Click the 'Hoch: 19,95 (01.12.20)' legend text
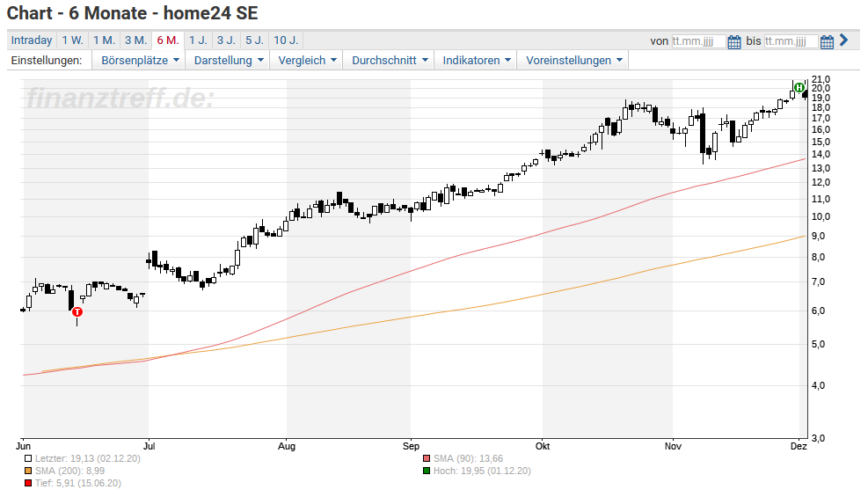The image size is (868, 497). pyautogui.click(x=482, y=471)
